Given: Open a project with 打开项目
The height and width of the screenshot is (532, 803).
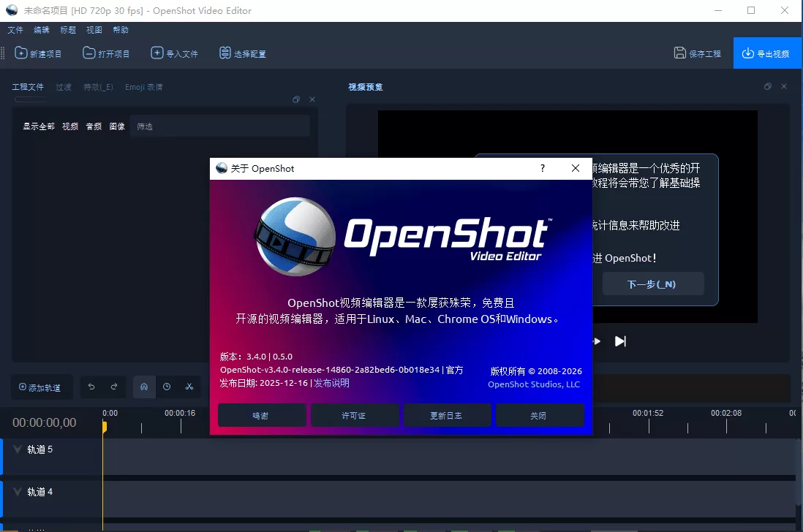Looking at the screenshot, I should click(106, 53).
